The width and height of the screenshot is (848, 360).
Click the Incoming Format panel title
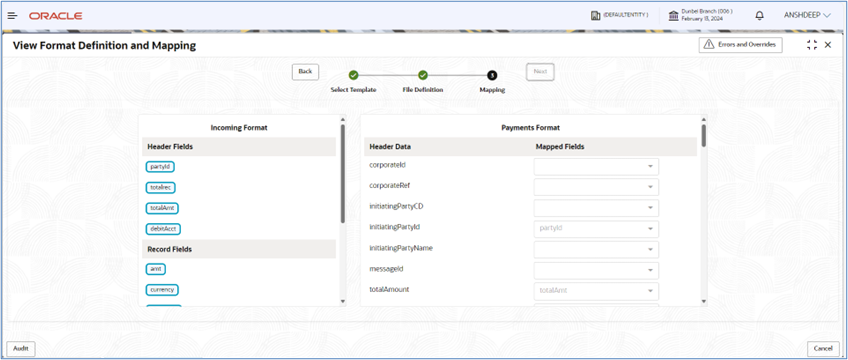tap(239, 128)
